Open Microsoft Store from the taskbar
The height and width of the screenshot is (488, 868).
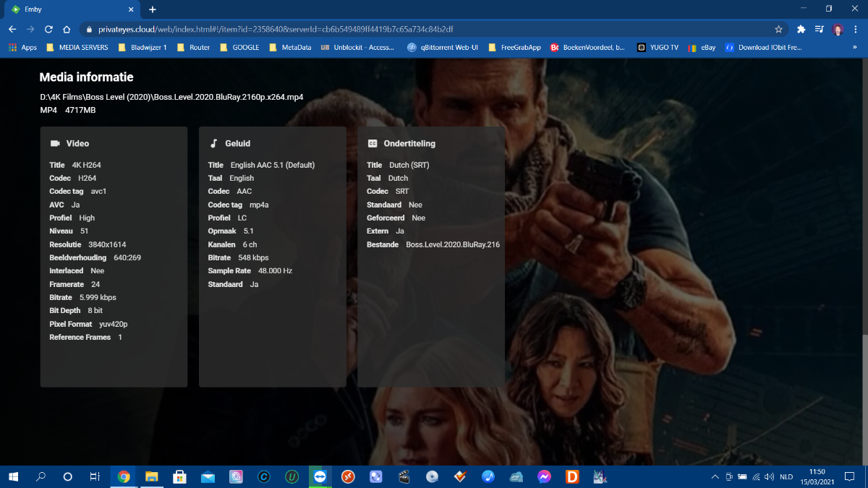coord(180,476)
